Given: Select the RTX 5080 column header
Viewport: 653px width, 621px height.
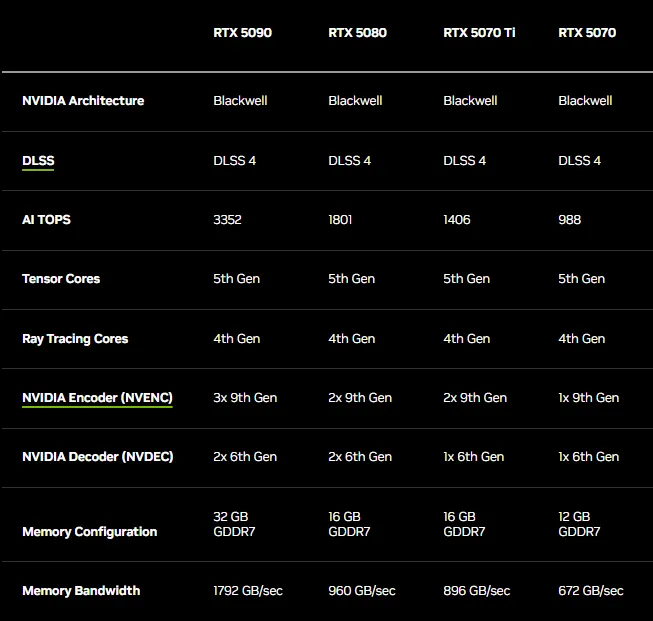Looking at the screenshot, I should [357, 32].
